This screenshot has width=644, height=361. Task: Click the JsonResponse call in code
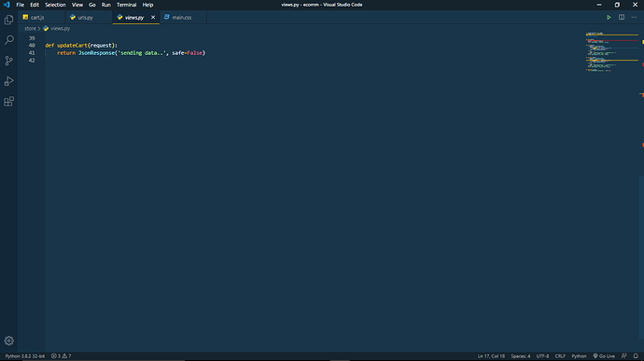96,53
